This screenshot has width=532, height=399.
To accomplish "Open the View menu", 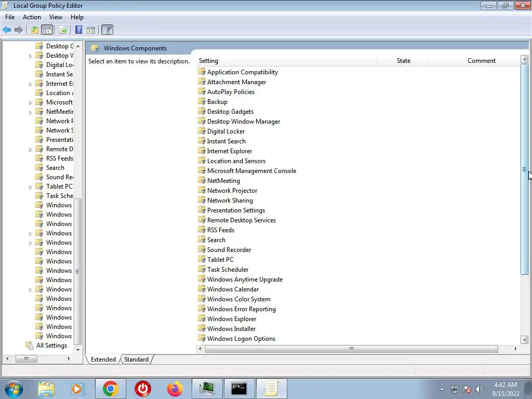I will [56, 17].
